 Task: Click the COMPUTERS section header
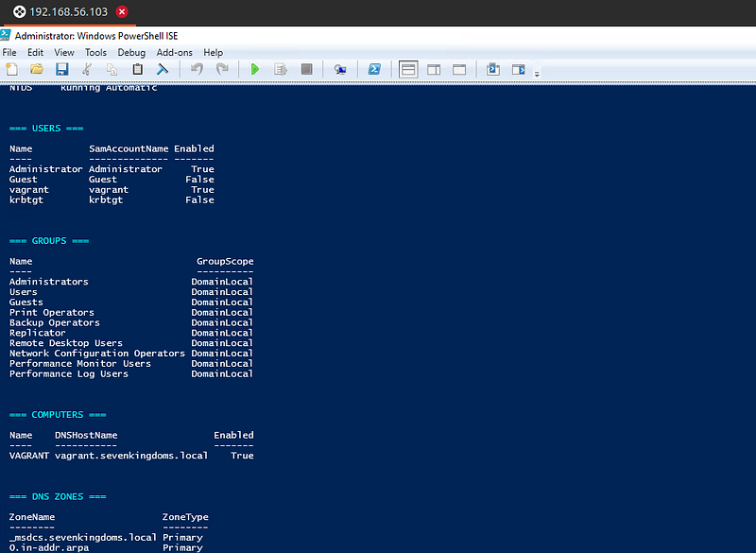58,415
